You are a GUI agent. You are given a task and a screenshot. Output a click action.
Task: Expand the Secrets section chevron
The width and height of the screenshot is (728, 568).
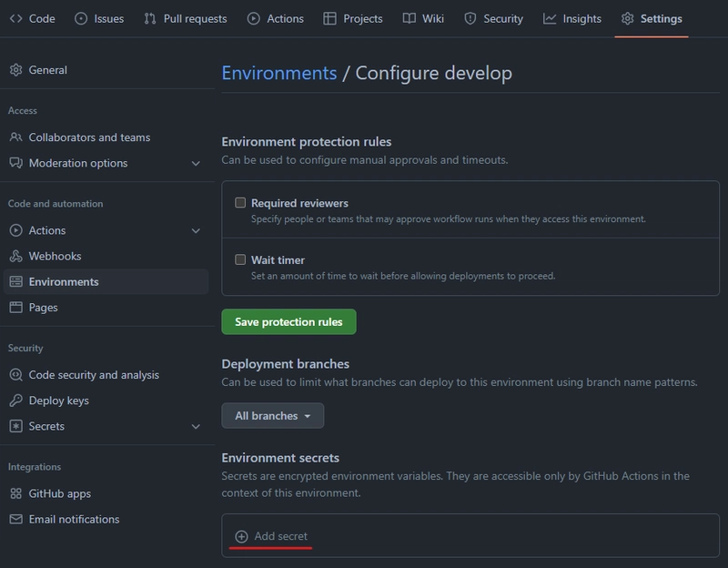click(x=196, y=426)
